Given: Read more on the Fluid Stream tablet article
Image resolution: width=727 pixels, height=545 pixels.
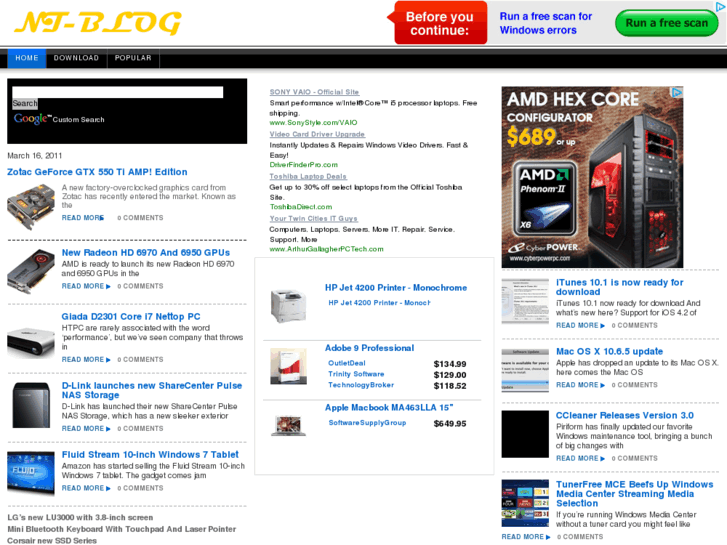Looking at the screenshot, I should coord(86,488).
